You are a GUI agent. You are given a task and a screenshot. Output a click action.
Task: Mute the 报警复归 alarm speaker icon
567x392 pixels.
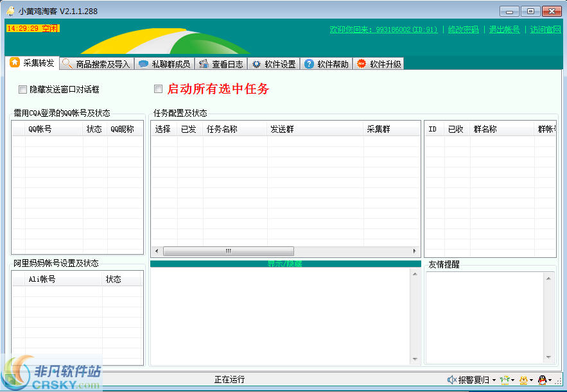(x=451, y=380)
